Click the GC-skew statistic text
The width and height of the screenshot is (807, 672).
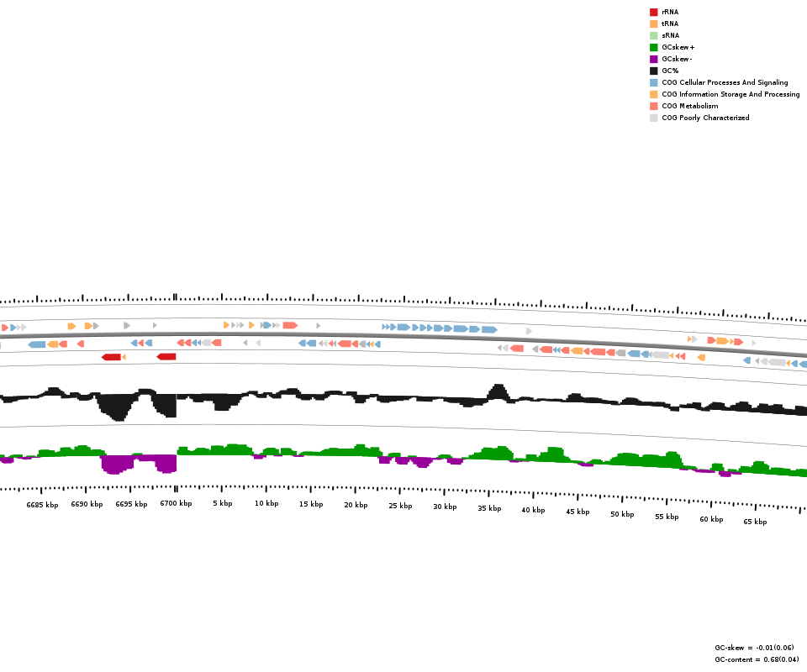(x=754, y=648)
